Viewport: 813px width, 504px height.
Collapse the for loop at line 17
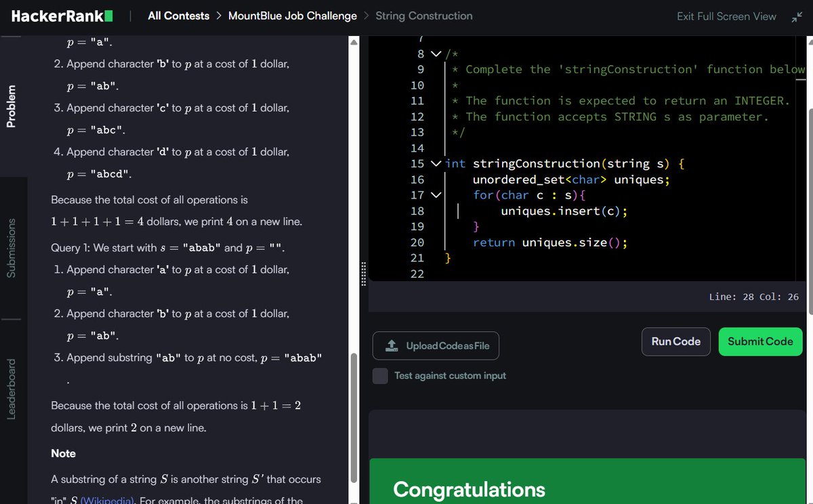(435, 195)
